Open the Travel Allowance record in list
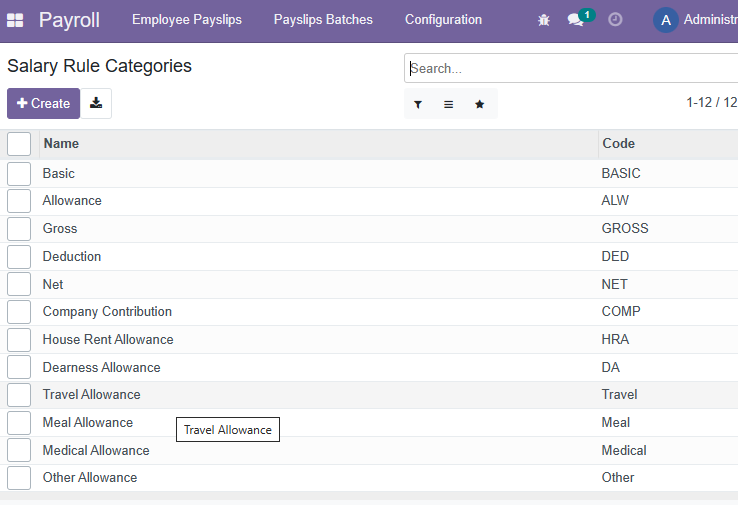Image resolution: width=738 pixels, height=505 pixels. pos(91,394)
